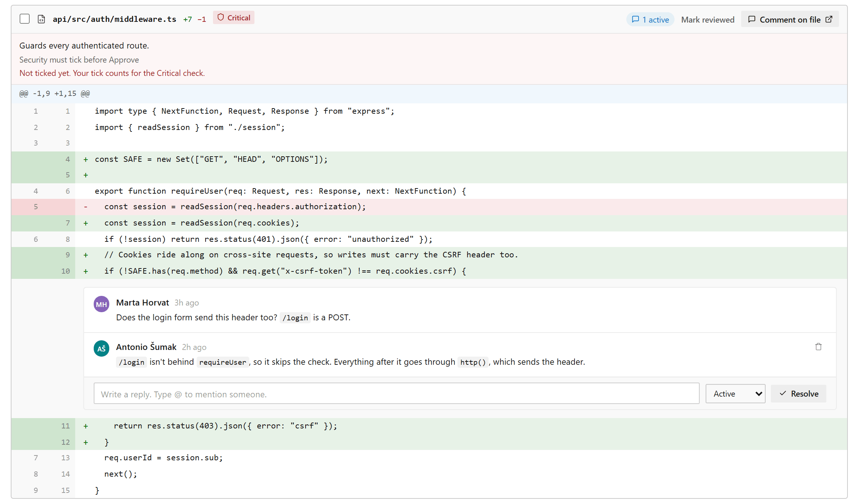Click 'Guards every authenticated route.' description
The image size is (856, 504).
tap(84, 46)
